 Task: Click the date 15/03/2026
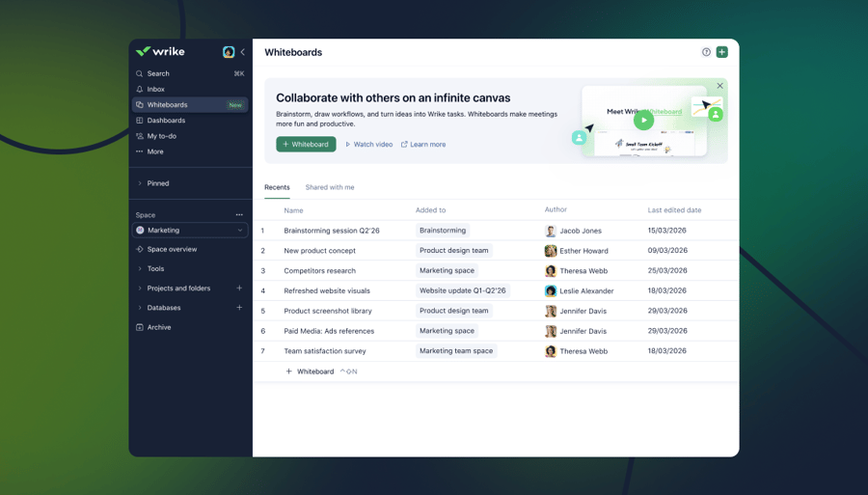point(667,231)
